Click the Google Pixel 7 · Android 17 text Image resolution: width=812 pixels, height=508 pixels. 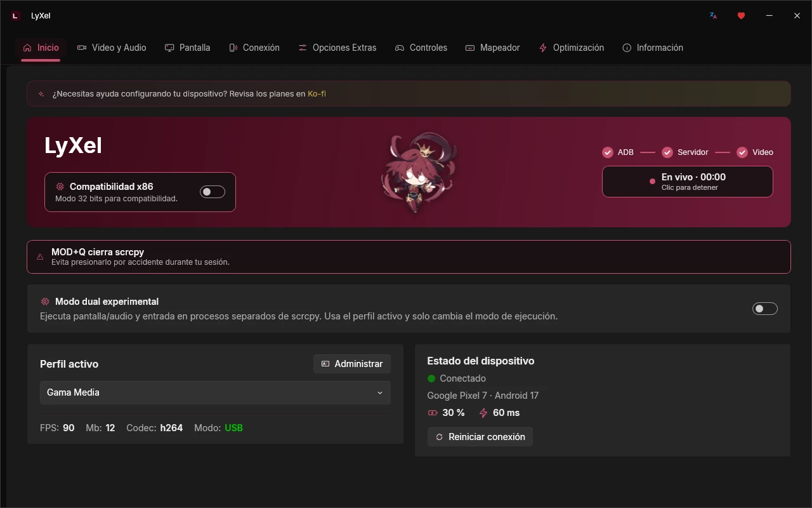pyautogui.click(x=483, y=396)
